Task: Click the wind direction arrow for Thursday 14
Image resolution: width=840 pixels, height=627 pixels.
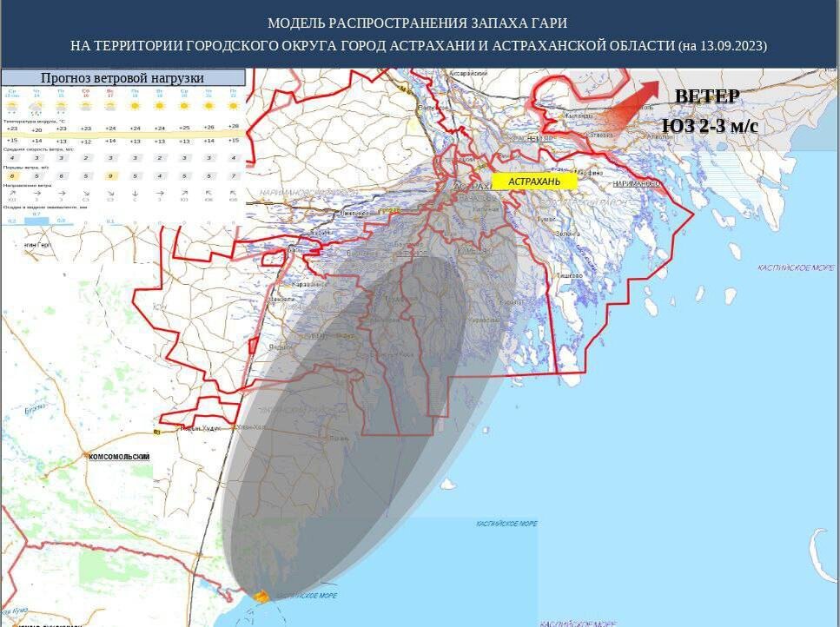Action: (37, 193)
